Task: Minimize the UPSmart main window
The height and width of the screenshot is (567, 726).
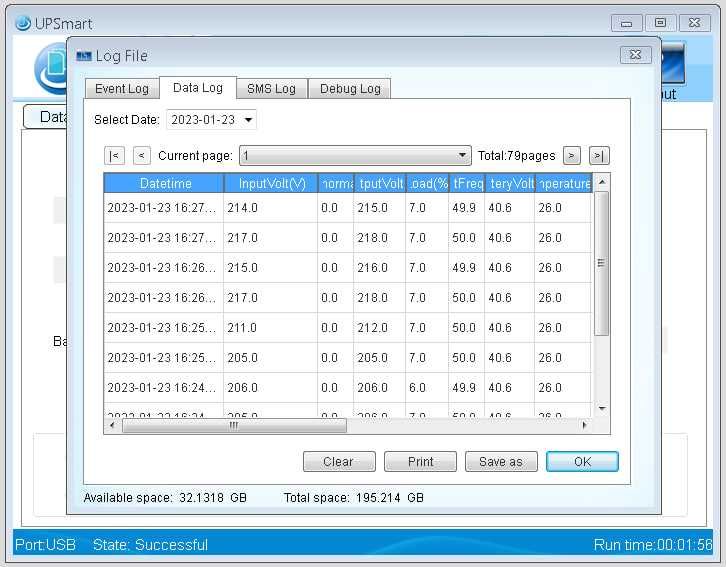Action: 626,23
